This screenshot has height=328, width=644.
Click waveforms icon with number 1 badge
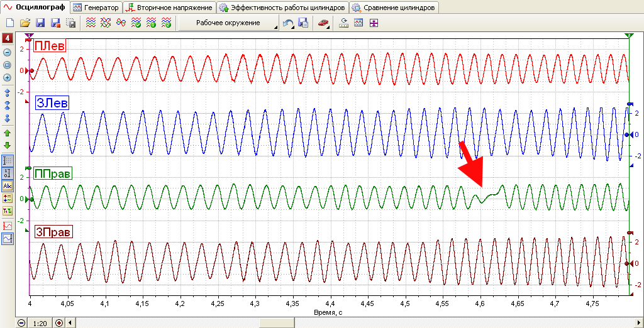point(151,23)
